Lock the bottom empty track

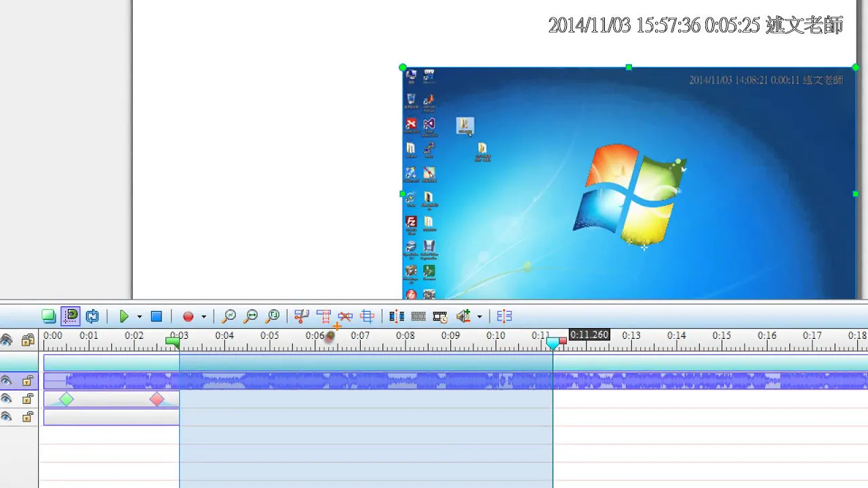27,417
